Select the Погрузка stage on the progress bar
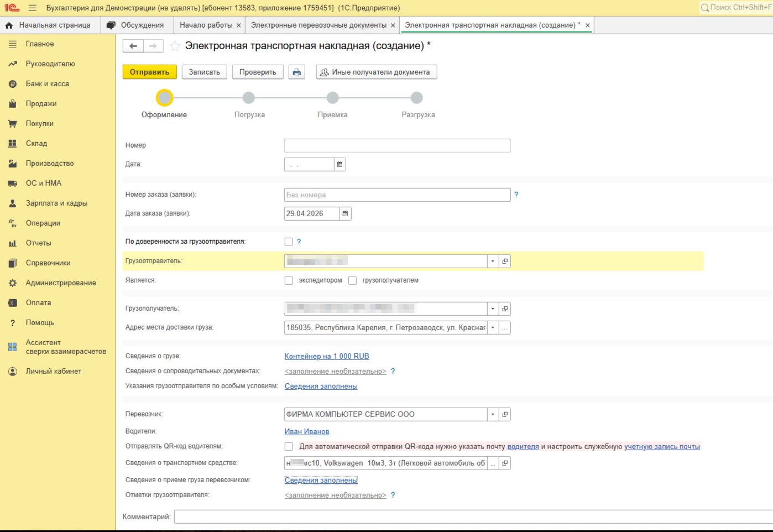Viewport: 773px width, 532px height. tap(249, 98)
